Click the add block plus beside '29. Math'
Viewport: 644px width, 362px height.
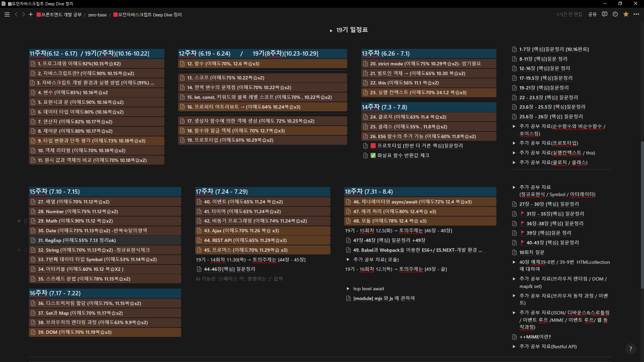[x=19, y=221]
